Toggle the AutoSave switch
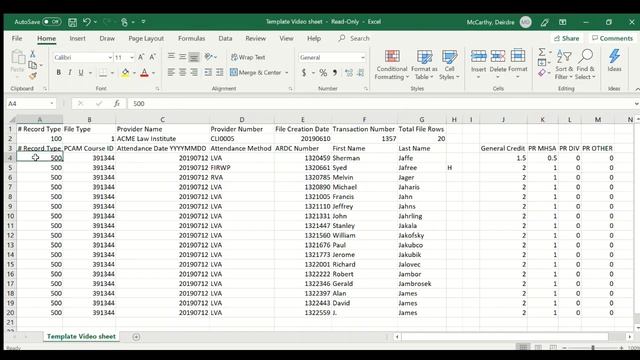Viewport: 640px width, 360px height. point(51,22)
